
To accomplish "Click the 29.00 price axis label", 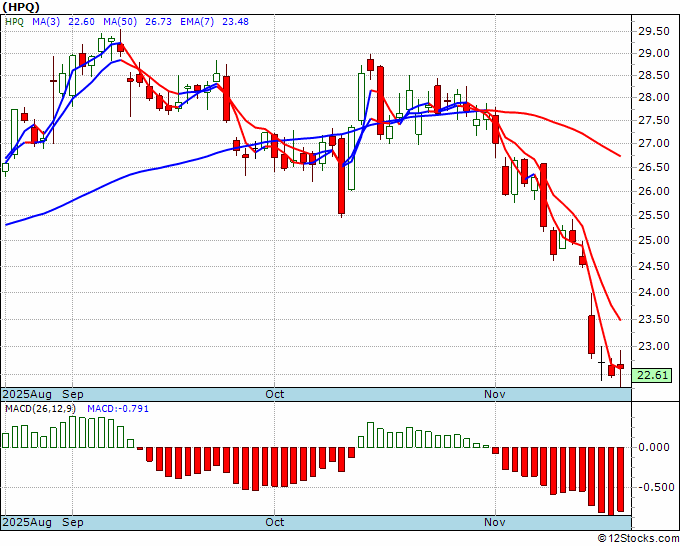I will [x=654, y=53].
